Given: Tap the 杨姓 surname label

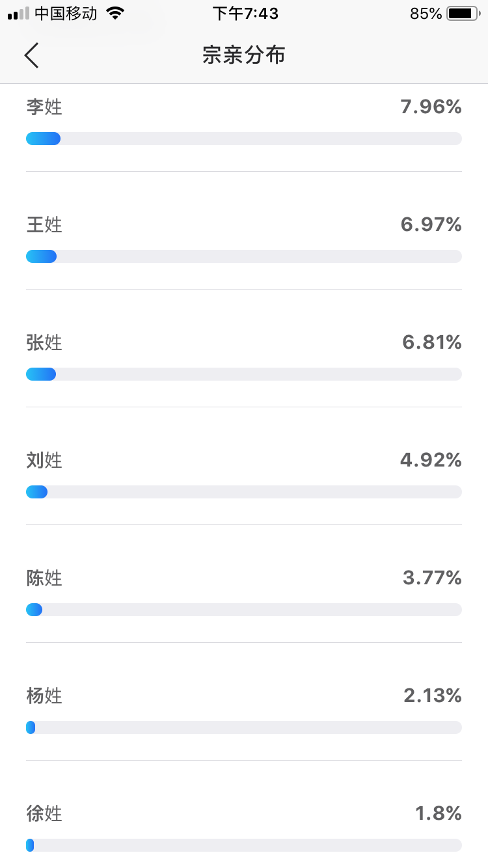Looking at the screenshot, I should [x=44, y=696].
